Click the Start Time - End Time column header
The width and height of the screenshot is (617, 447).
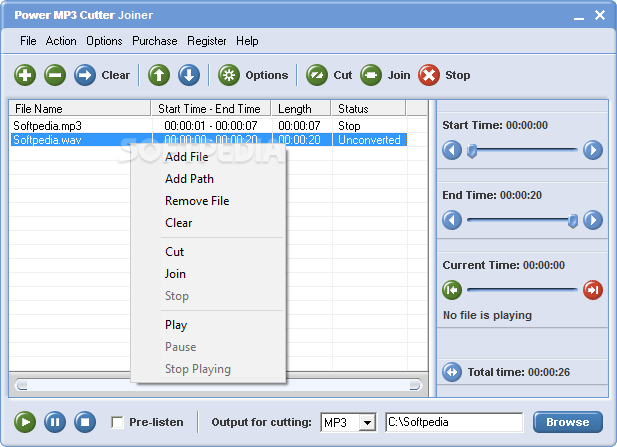pos(211,108)
